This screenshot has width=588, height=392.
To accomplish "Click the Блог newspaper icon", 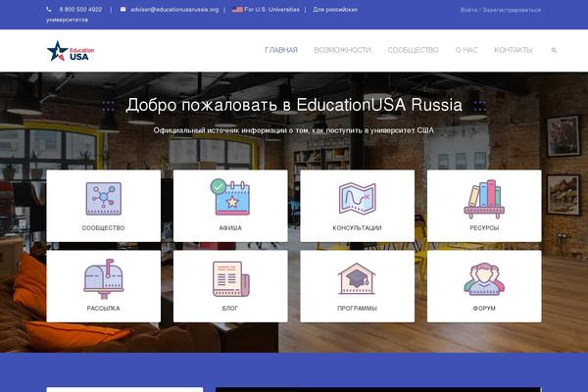I will click(x=230, y=279).
